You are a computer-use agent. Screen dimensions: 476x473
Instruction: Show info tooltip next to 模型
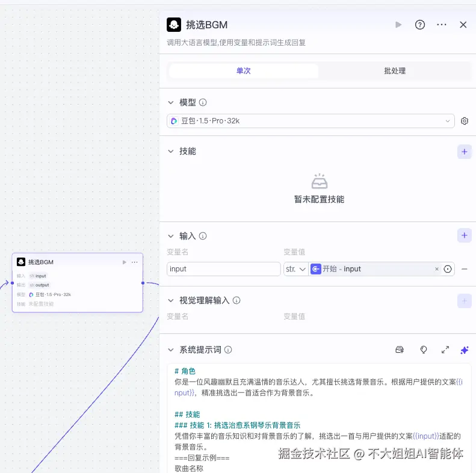[203, 103]
